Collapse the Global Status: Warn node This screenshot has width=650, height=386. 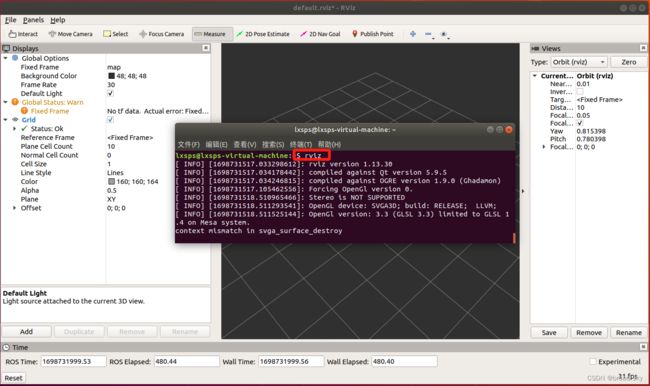pos(5,102)
